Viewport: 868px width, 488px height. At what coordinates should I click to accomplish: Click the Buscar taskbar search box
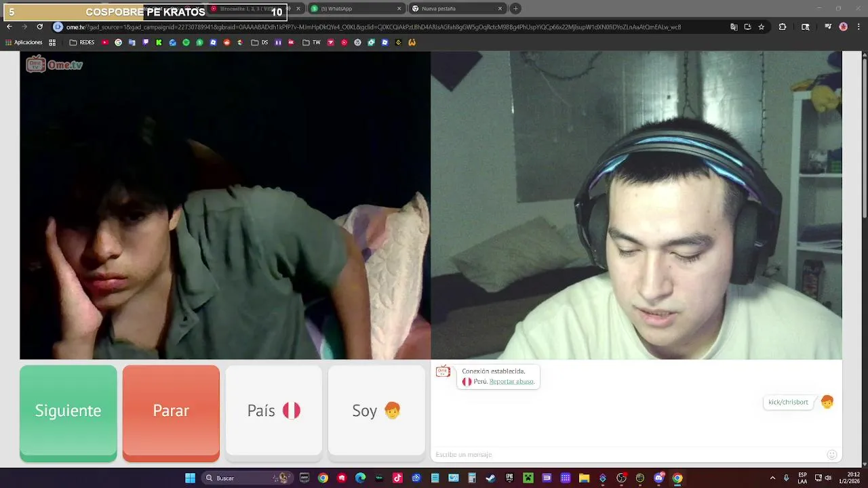tap(246, 478)
